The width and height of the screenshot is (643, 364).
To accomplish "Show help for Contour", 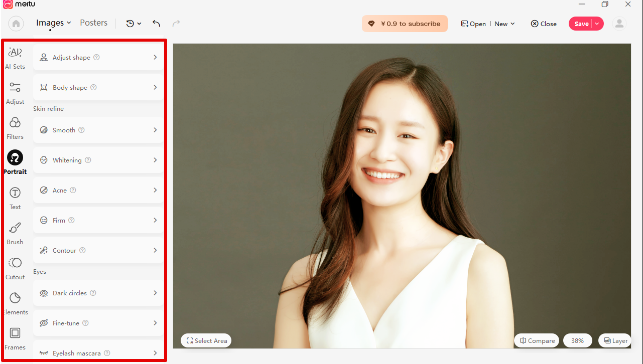I will point(82,250).
